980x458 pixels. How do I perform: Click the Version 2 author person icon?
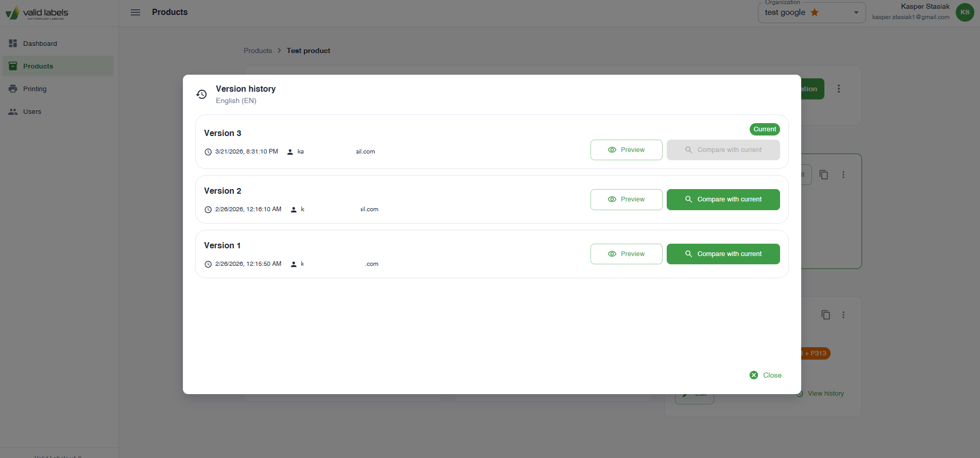tap(294, 210)
